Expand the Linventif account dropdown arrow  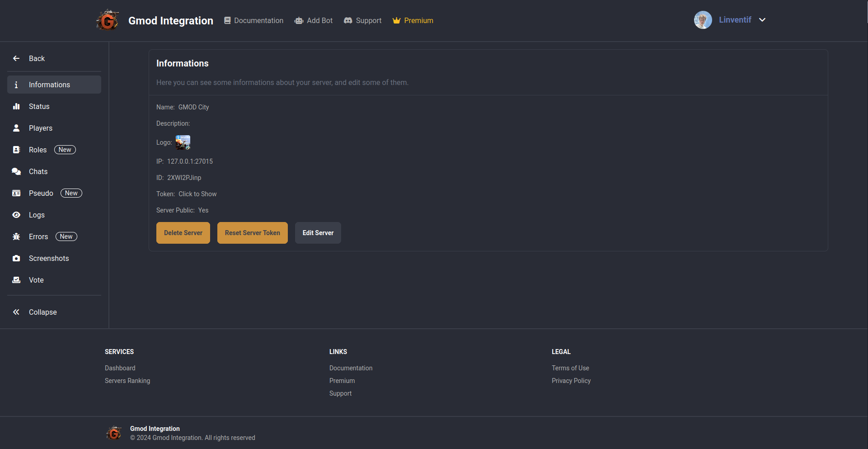(762, 20)
